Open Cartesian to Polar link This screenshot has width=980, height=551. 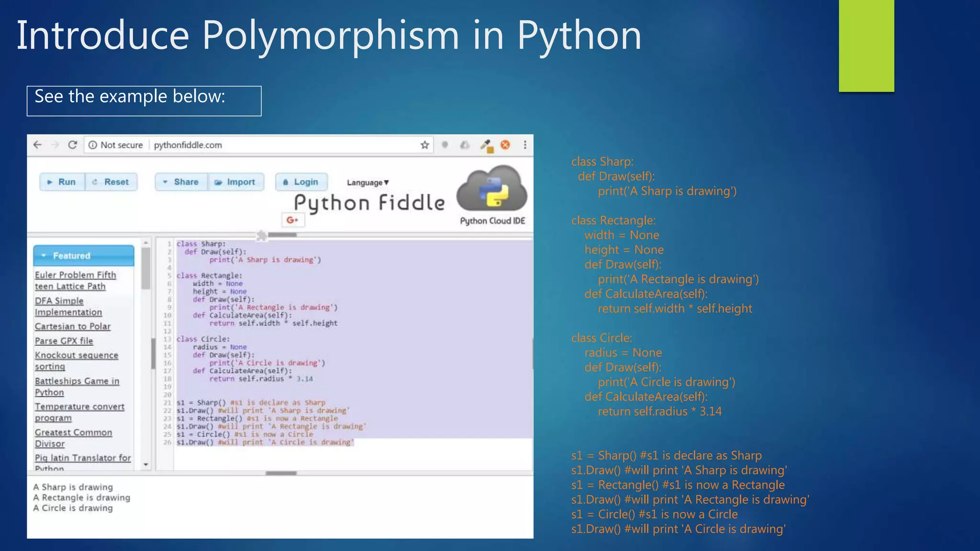(73, 326)
